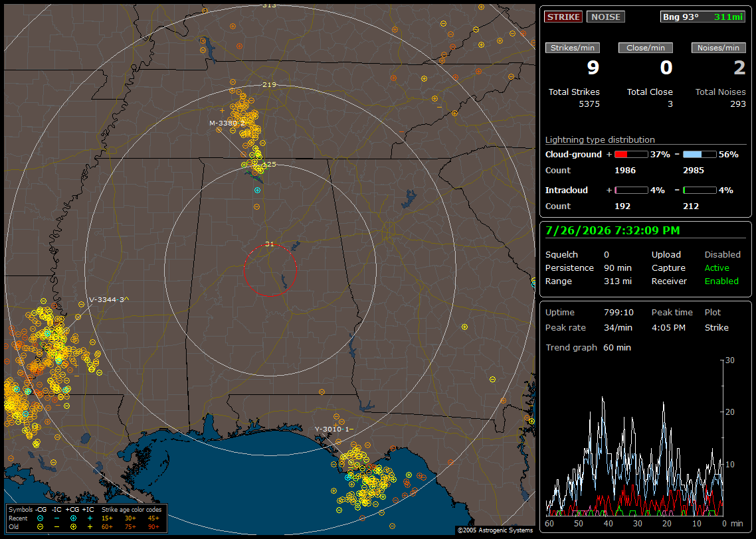Screen dimensions: 756x539
Task: Click the cyan recent strike marker below 125 ring
Action: (258, 191)
